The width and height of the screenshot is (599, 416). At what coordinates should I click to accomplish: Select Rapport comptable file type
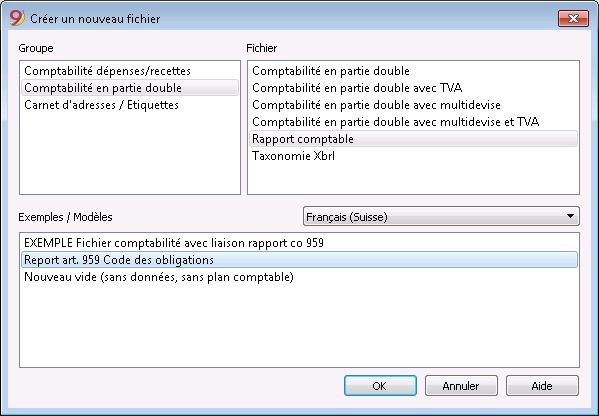[x=413, y=139]
